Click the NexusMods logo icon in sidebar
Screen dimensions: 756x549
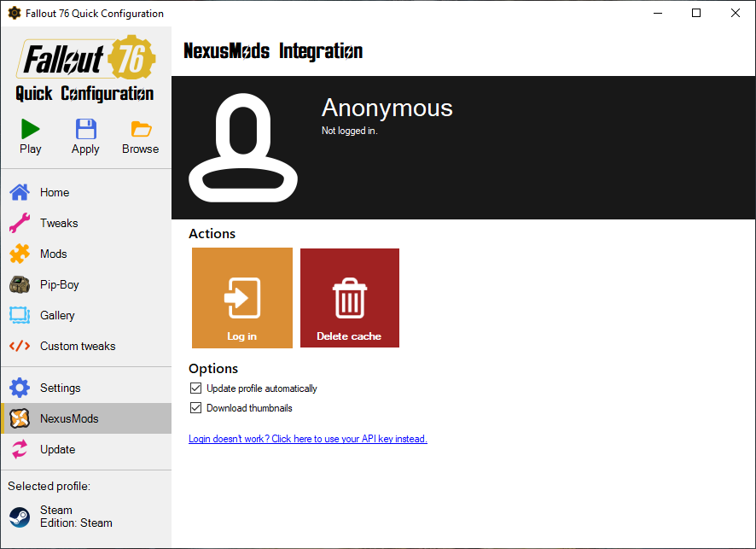(20, 418)
